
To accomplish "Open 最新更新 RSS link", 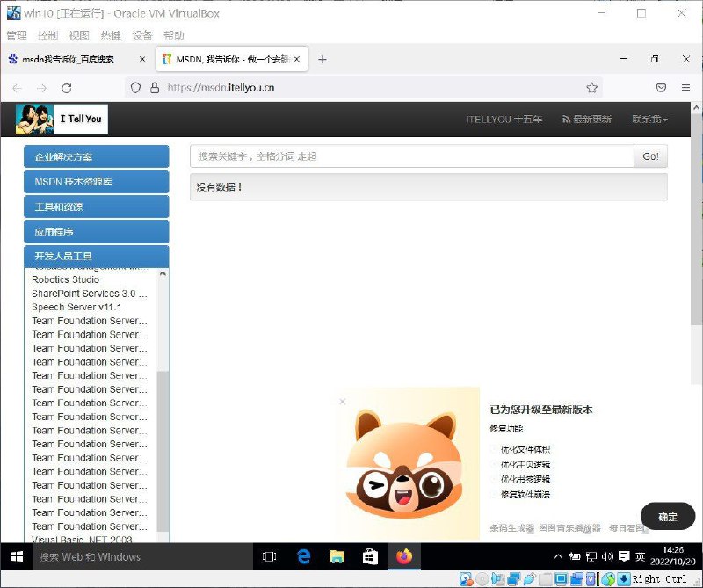I will [x=587, y=120].
